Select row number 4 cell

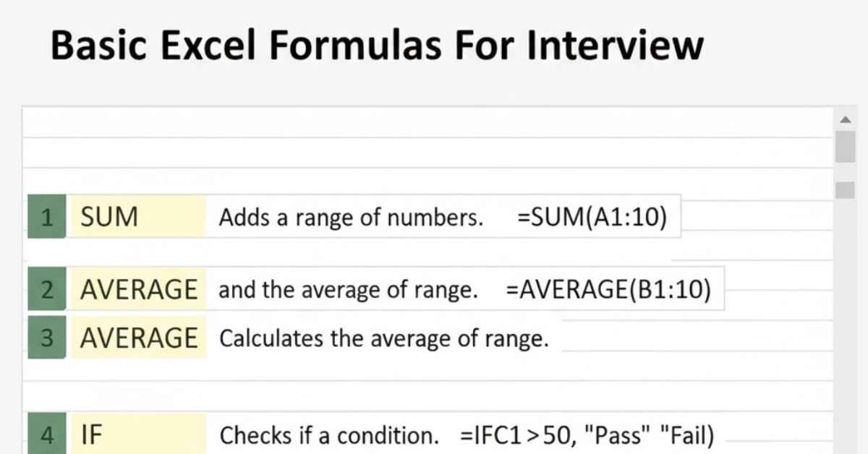click(47, 434)
